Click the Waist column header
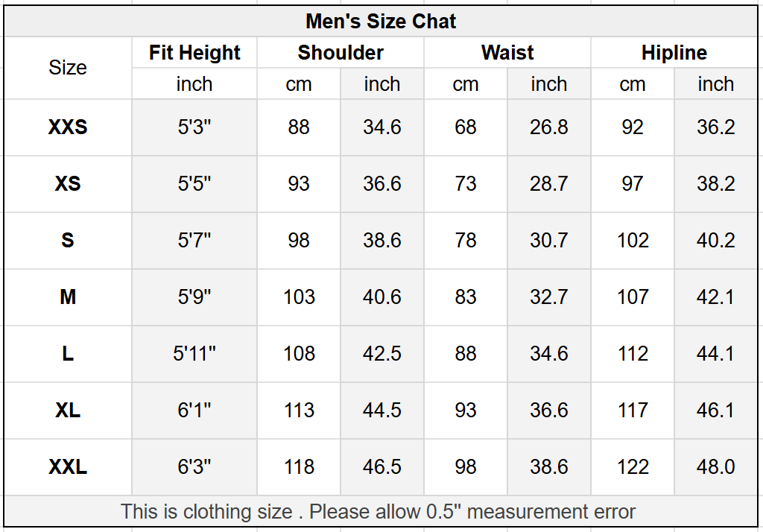 [x=507, y=53]
